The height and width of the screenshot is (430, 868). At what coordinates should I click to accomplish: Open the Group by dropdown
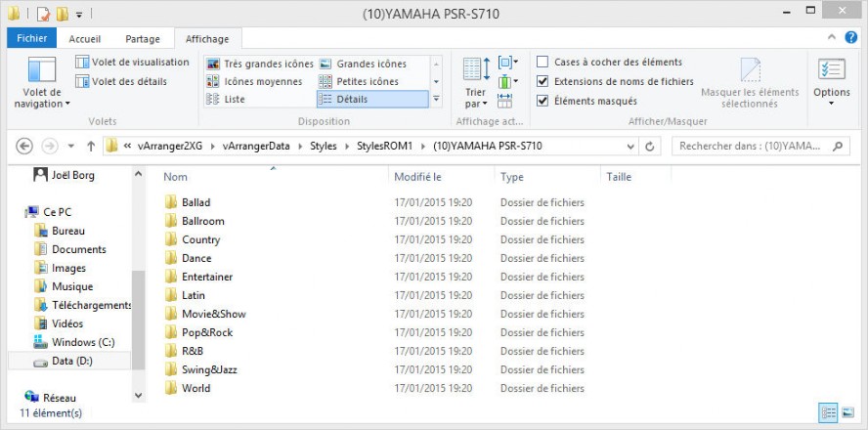click(x=508, y=62)
